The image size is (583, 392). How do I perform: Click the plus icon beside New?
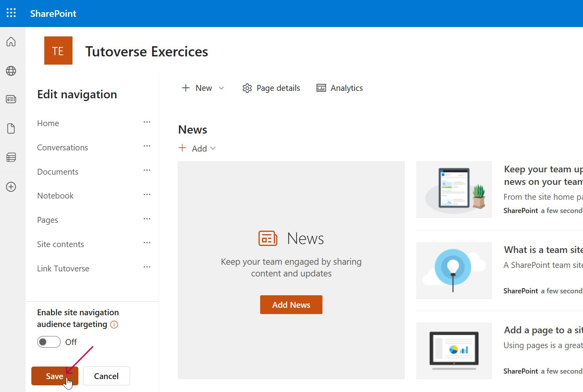186,88
